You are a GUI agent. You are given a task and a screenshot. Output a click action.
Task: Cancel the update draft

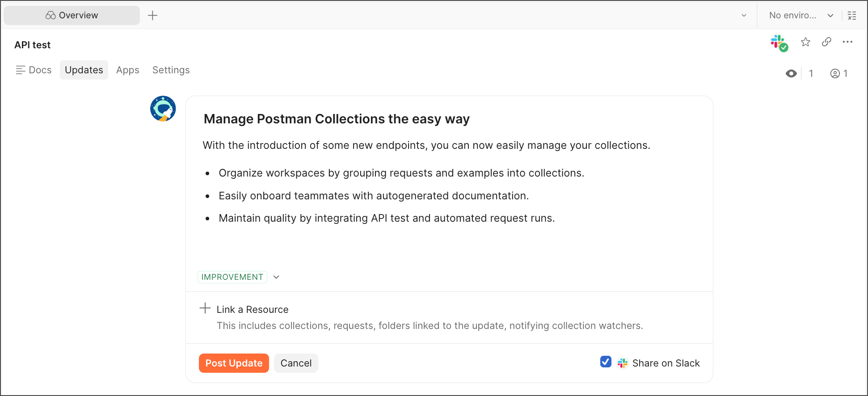click(x=296, y=363)
